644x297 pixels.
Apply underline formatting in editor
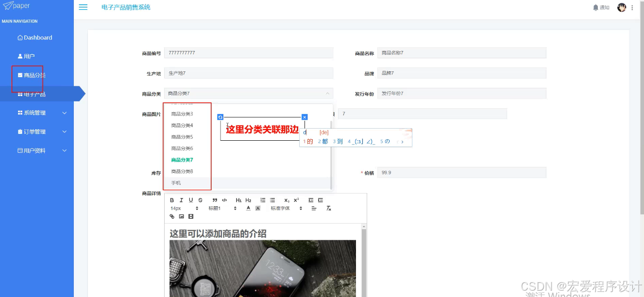[191, 200]
